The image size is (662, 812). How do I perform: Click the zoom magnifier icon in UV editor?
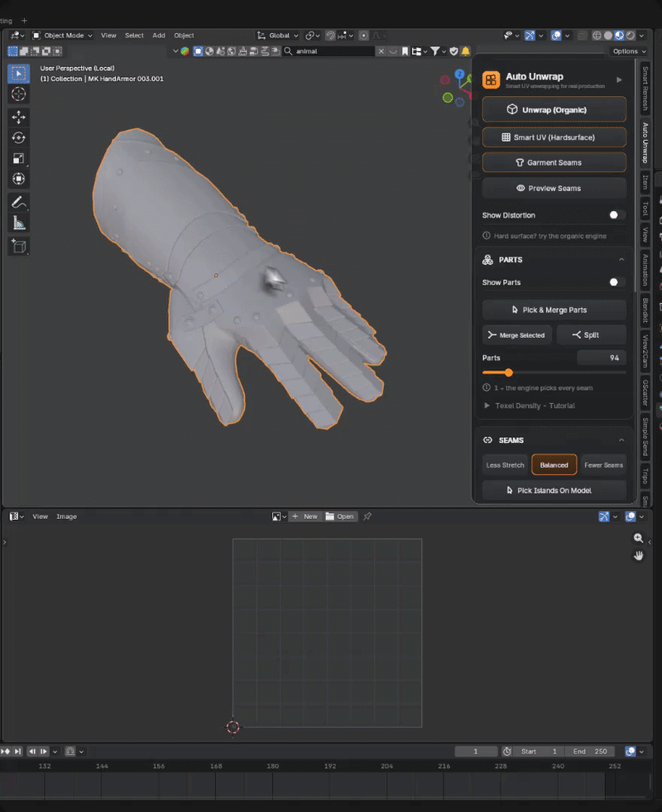(639, 538)
